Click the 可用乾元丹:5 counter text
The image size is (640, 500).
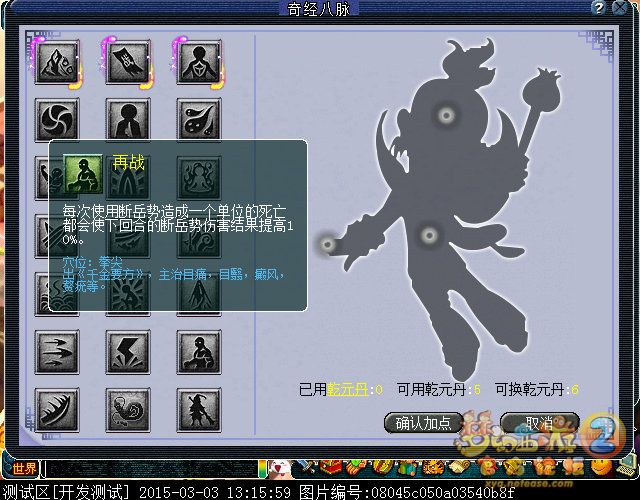(x=439, y=390)
